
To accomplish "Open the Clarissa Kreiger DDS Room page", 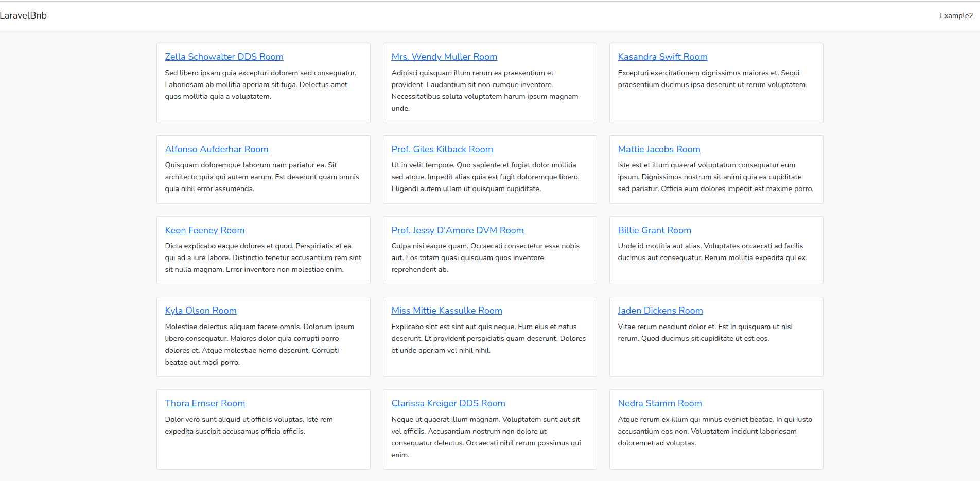I will point(448,403).
